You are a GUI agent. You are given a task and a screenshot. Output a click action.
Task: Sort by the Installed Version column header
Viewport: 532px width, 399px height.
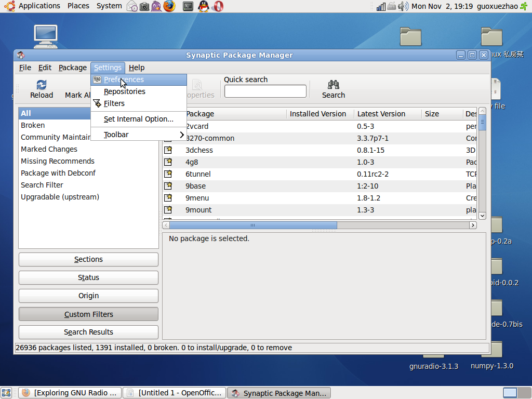point(320,114)
